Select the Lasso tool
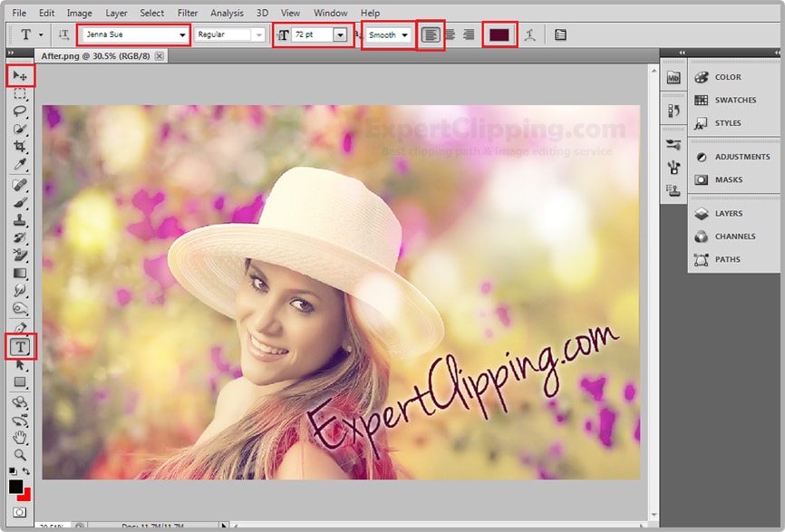The image size is (785, 532). click(20, 111)
